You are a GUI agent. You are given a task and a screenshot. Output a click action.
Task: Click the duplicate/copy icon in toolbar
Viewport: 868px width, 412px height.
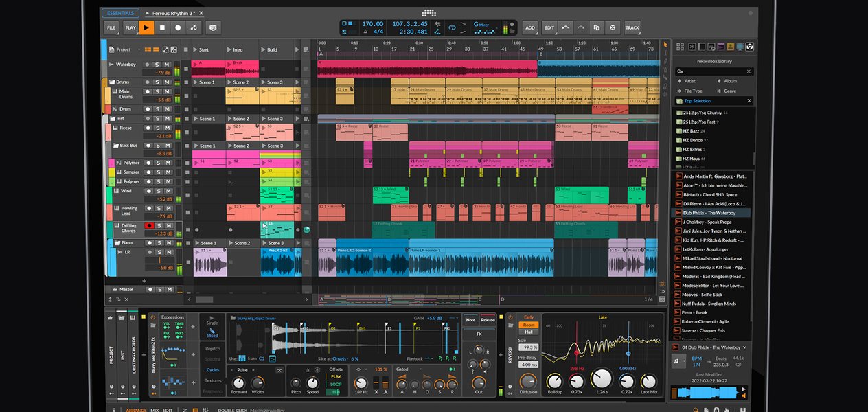(x=597, y=27)
